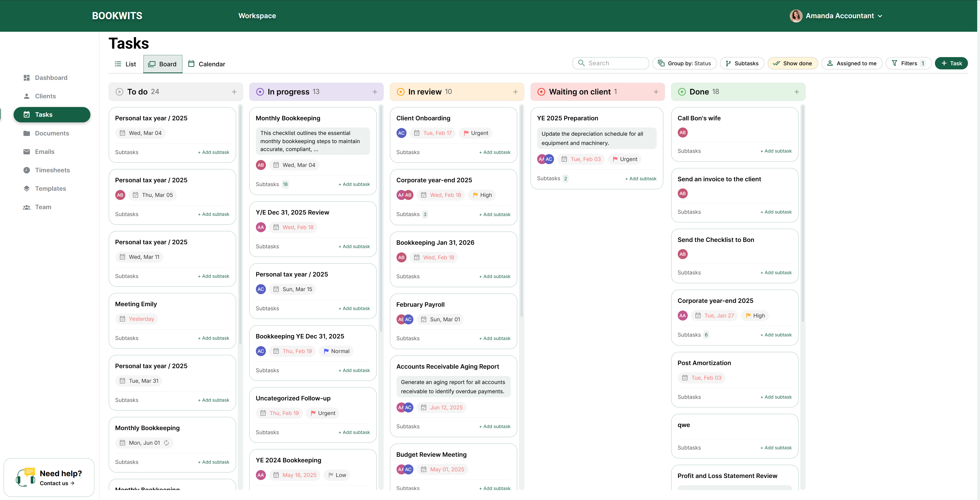Click the In review status circle
This screenshot has width=980, height=500.
401,92
